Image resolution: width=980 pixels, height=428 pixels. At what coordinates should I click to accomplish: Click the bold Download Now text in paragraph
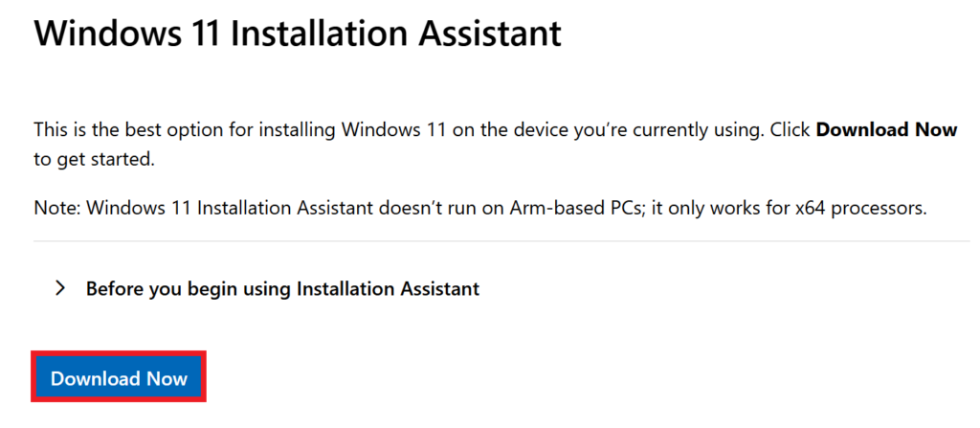pos(887,129)
